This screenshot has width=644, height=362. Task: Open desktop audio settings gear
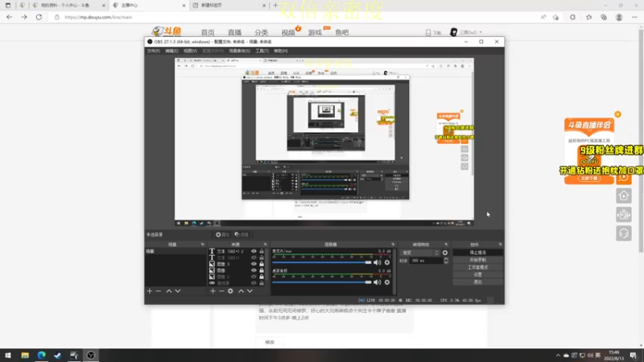tap(387, 282)
